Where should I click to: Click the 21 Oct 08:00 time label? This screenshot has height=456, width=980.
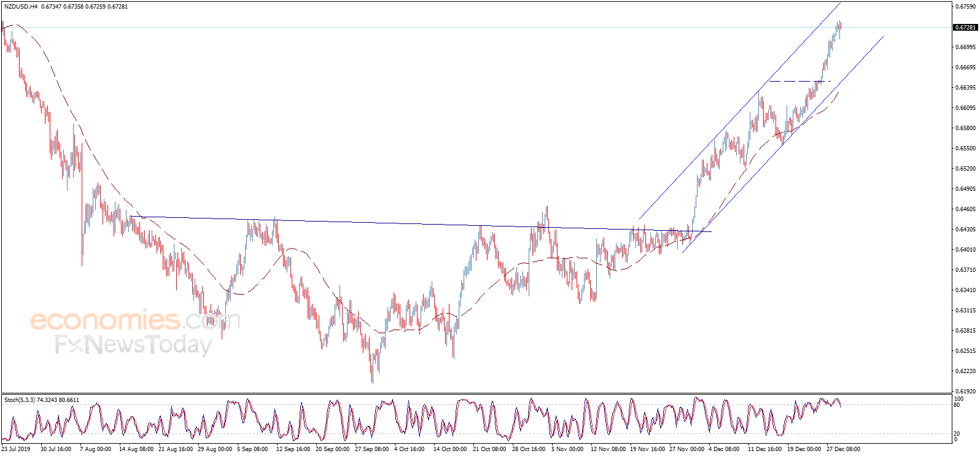489,449
